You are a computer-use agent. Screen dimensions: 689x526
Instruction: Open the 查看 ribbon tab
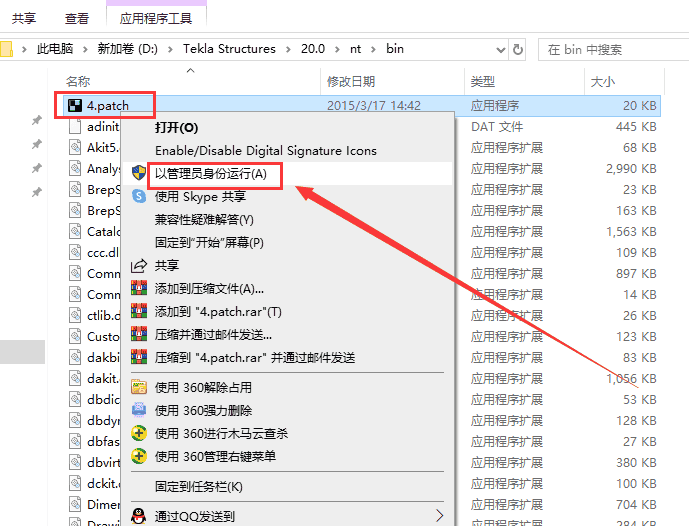tap(77, 18)
